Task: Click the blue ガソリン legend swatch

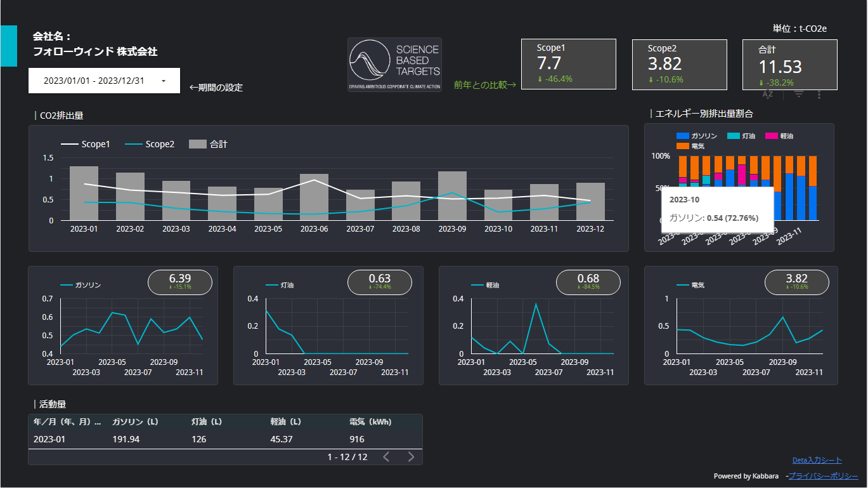Action: pos(683,136)
